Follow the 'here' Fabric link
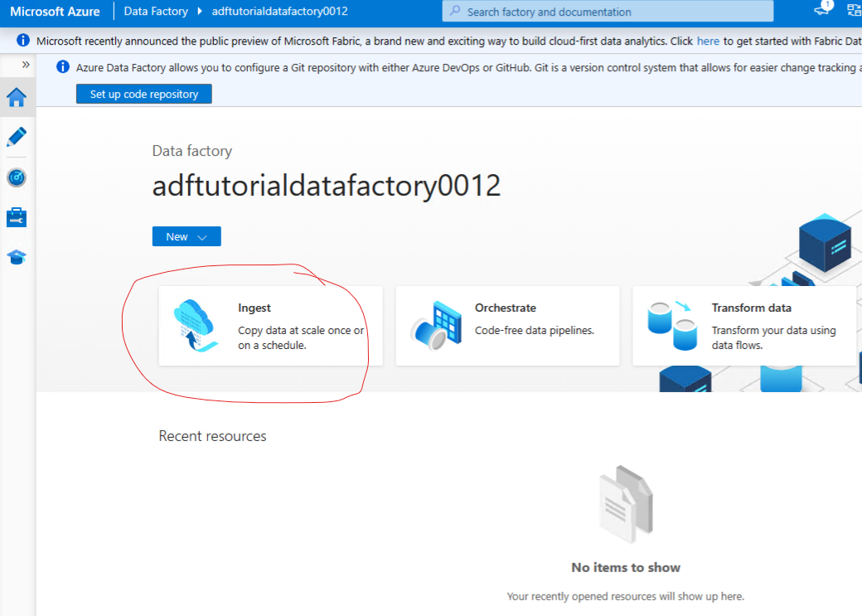Screen dimensions: 862x616 [708, 41]
